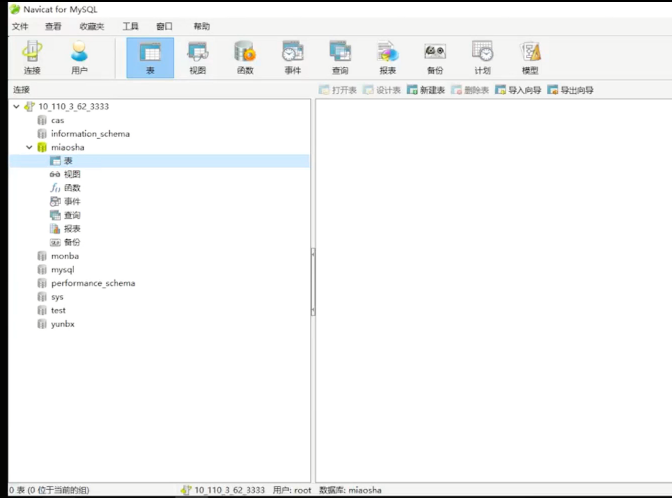Select the sys database
The width and height of the screenshot is (672, 498).
pos(57,297)
